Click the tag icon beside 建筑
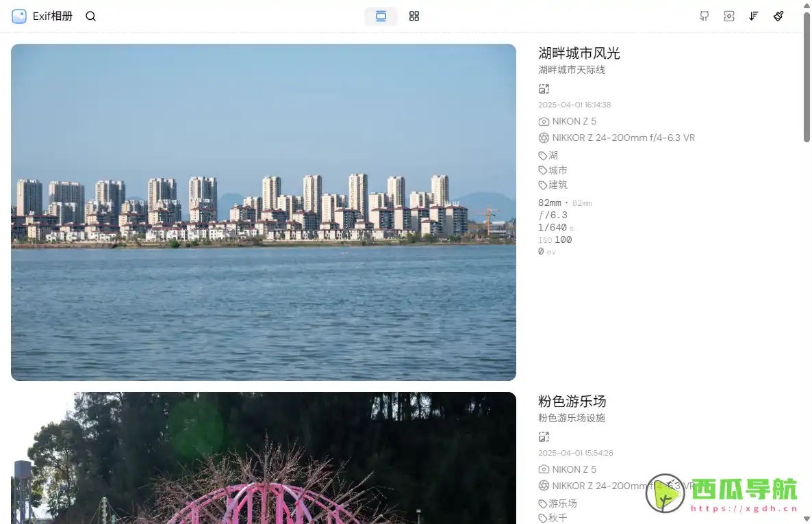812x524 pixels. pyautogui.click(x=543, y=185)
